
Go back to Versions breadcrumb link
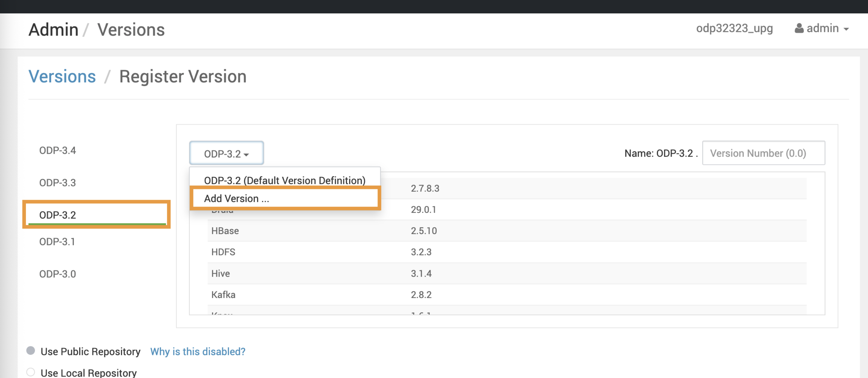[x=62, y=76]
